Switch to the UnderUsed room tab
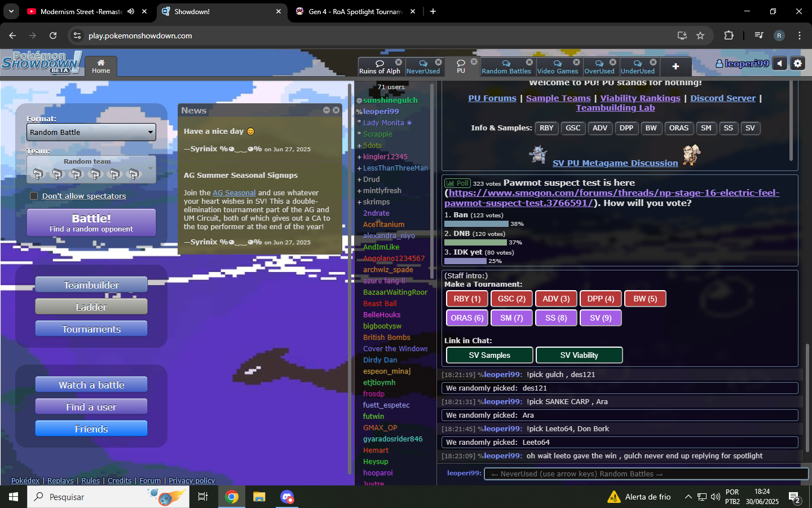Screen dimensions: 812x508 (638, 67)
